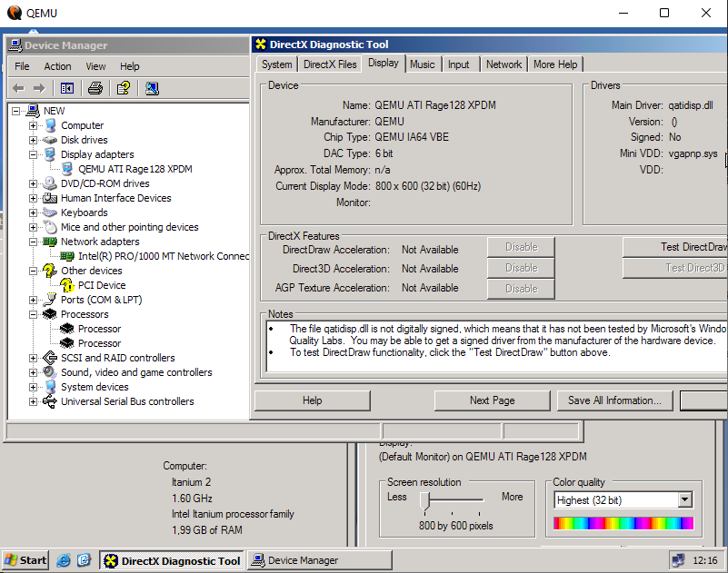
Task: Click the Forward arrow in Device Manager toolbar
Action: pyautogui.click(x=39, y=88)
